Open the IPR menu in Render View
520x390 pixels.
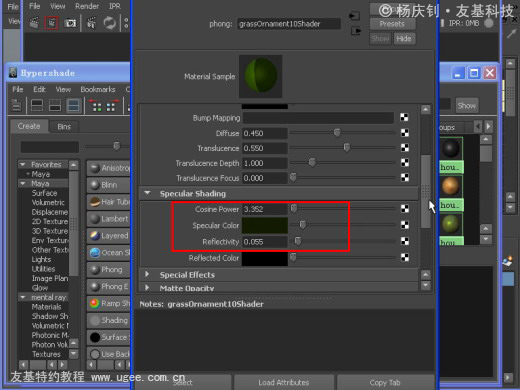coord(115,6)
